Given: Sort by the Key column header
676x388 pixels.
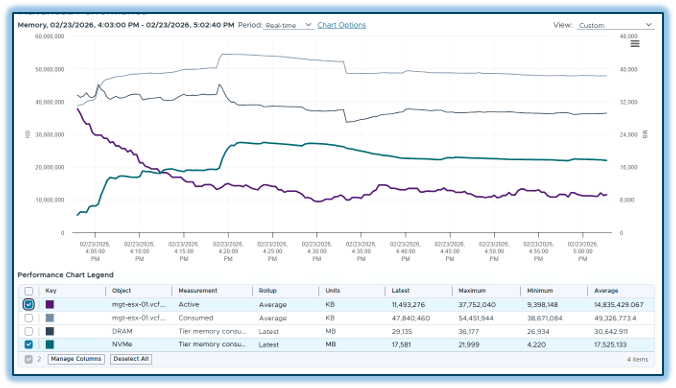Looking at the screenshot, I should click(x=51, y=291).
